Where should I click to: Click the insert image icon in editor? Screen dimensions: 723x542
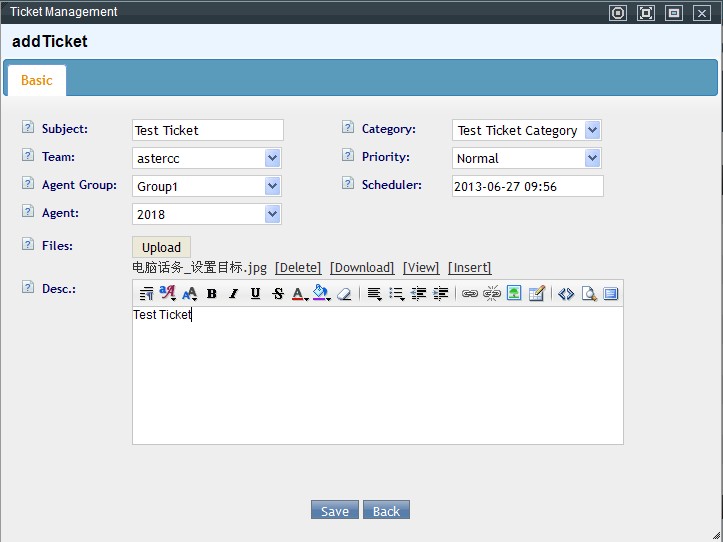coord(514,294)
